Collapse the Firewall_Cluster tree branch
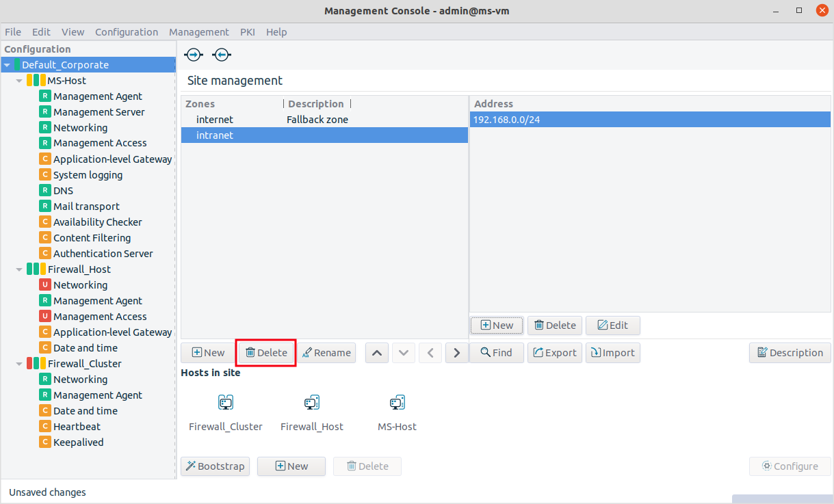The image size is (834, 504). (19, 363)
